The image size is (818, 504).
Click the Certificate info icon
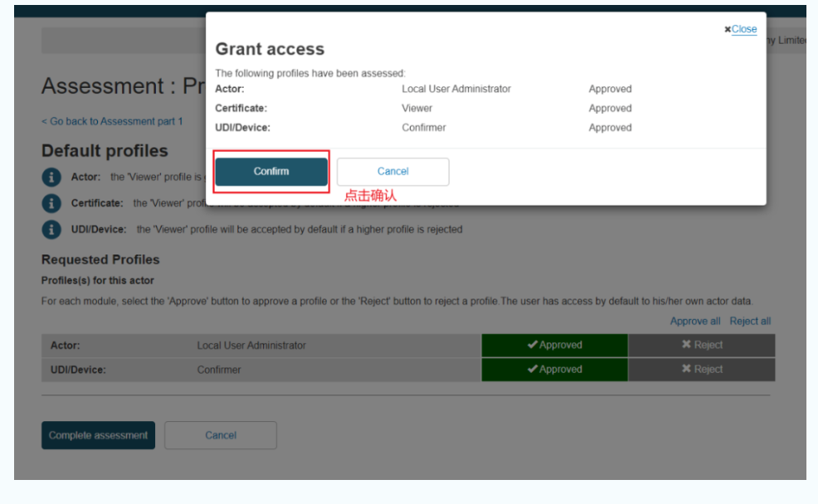(51, 203)
